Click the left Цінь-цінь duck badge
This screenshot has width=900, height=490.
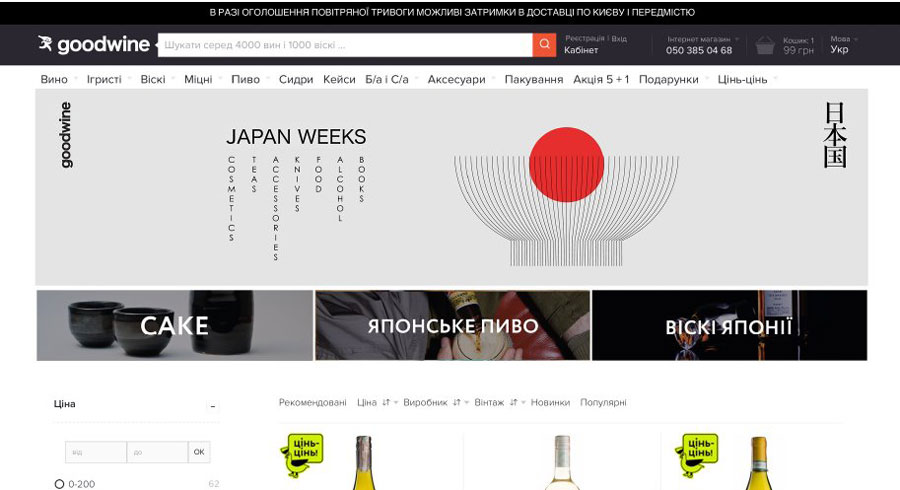point(302,455)
